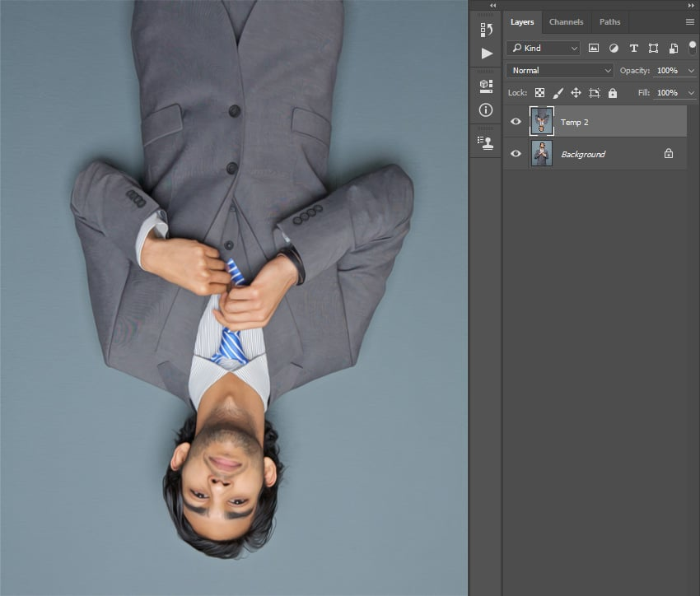The height and width of the screenshot is (596, 700).
Task: Hide the Temp 2 layer
Action: click(x=516, y=121)
